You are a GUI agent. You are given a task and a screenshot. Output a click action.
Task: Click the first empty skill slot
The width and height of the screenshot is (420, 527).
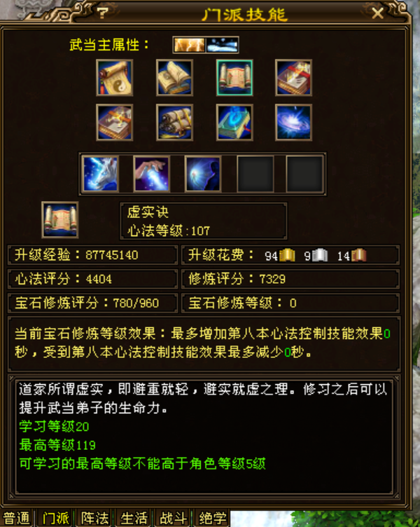coord(255,174)
